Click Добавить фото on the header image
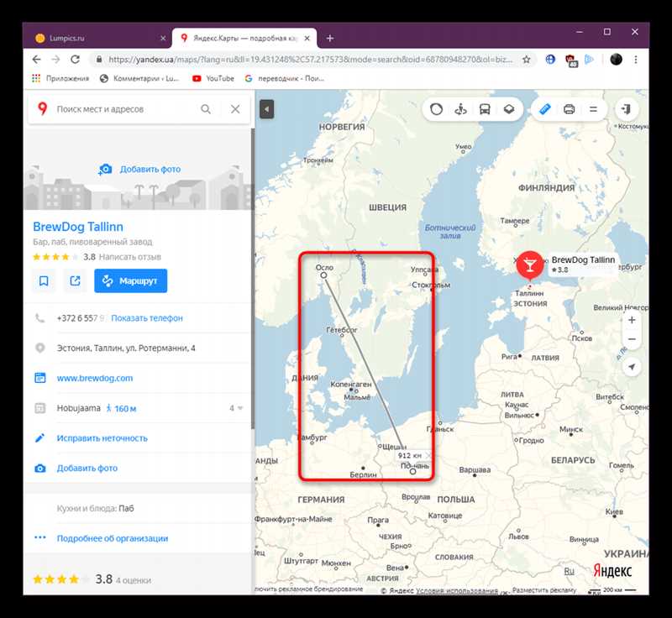The width and height of the screenshot is (672, 618). click(150, 169)
